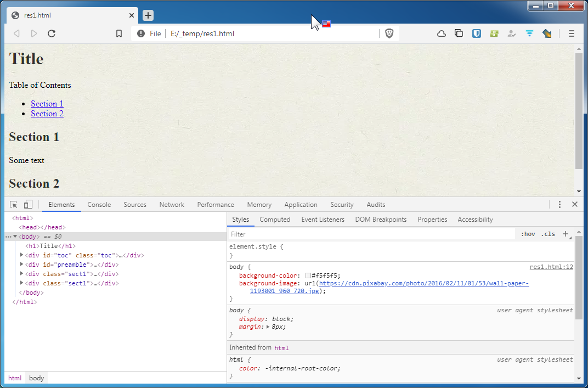Switch to the Console tab

(x=99, y=204)
